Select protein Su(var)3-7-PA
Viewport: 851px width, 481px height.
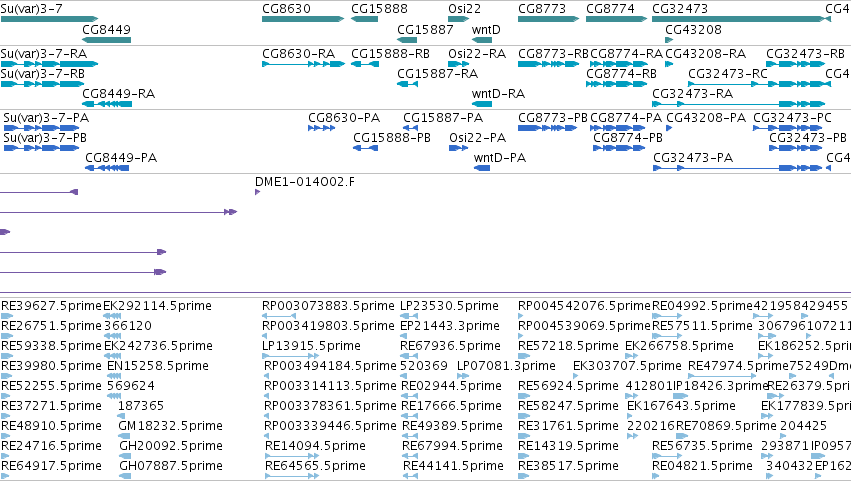[x=46, y=118]
